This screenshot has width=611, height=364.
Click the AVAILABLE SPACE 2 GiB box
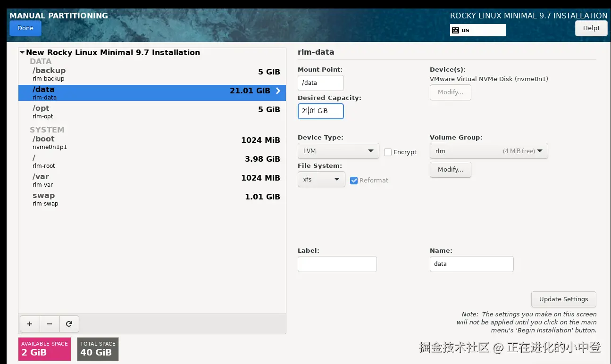click(45, 349)
